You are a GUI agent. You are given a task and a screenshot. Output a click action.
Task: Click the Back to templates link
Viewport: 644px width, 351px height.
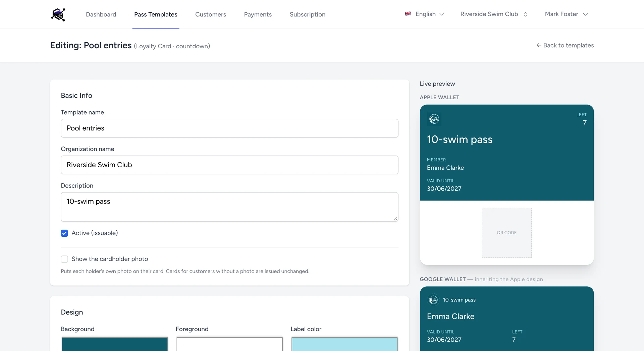pyautogui.click(x=565, y=45)
